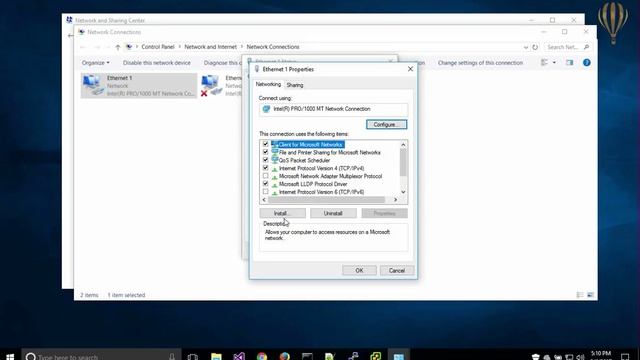Click Disable this network device
Screen dimensions: 640x360
(x=157, y=63)
